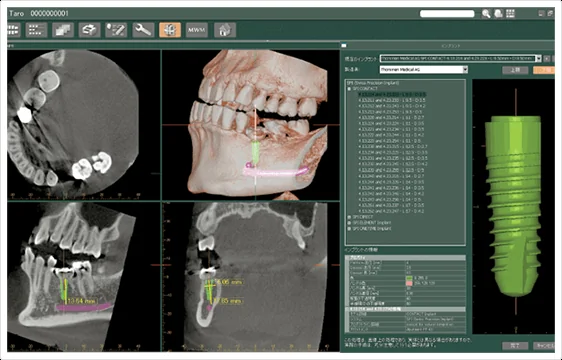
Task: Click the patient name Taro in title bar
Action: [x=17, y=14]
